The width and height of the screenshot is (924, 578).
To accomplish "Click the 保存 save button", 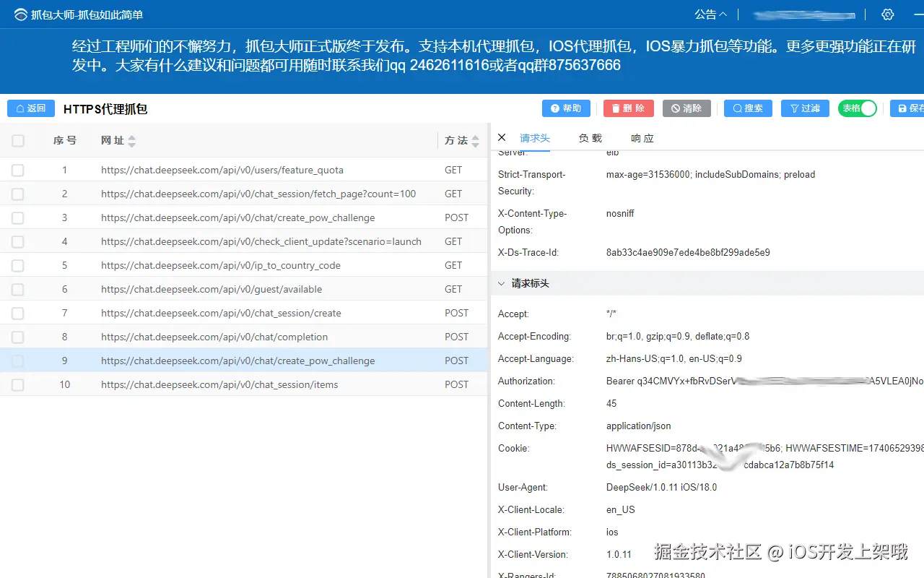I will pyautogui.click(x=907, y=108).
